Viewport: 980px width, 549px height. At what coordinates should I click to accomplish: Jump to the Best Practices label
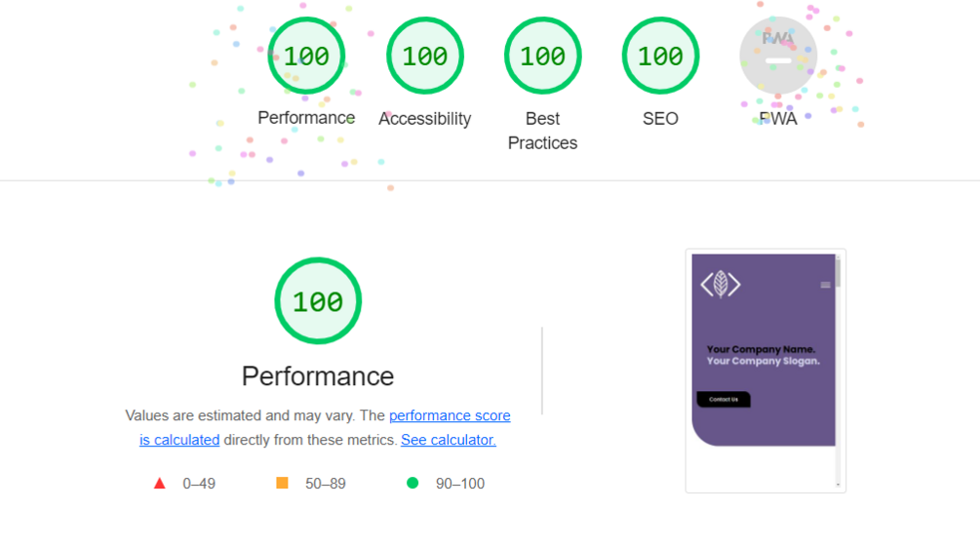pos(542,131)
